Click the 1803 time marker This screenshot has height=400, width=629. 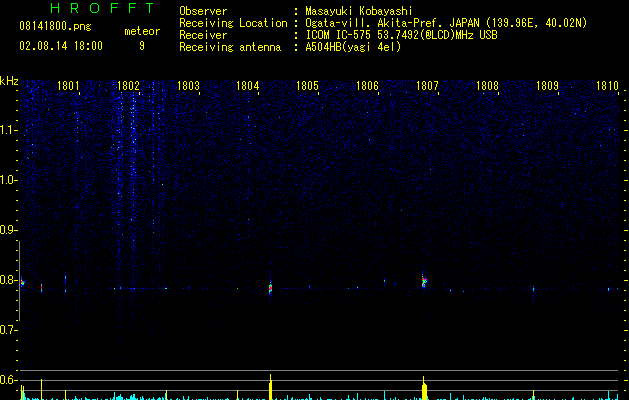click(x=188, y=86)
